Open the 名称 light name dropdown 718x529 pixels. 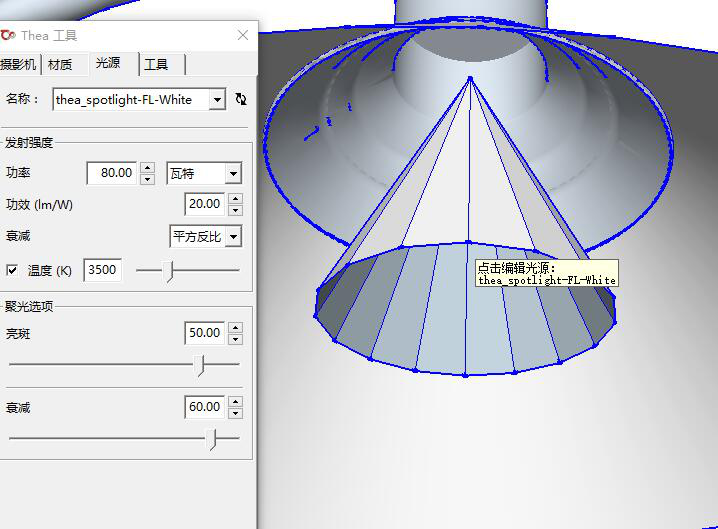(x=218, y=99)
